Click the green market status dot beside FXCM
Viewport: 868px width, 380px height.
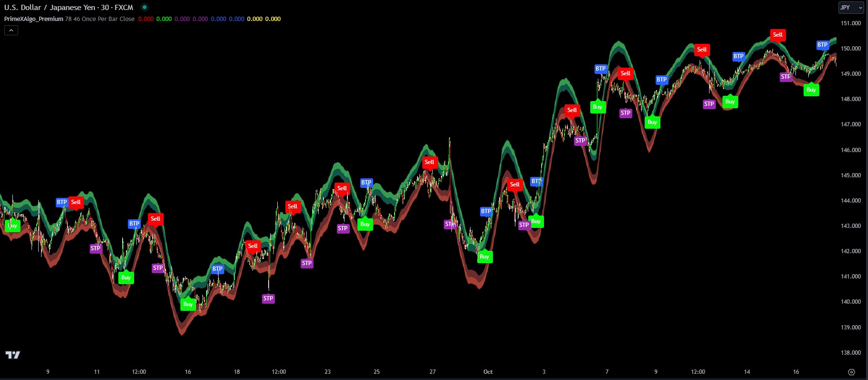[144, 7]
